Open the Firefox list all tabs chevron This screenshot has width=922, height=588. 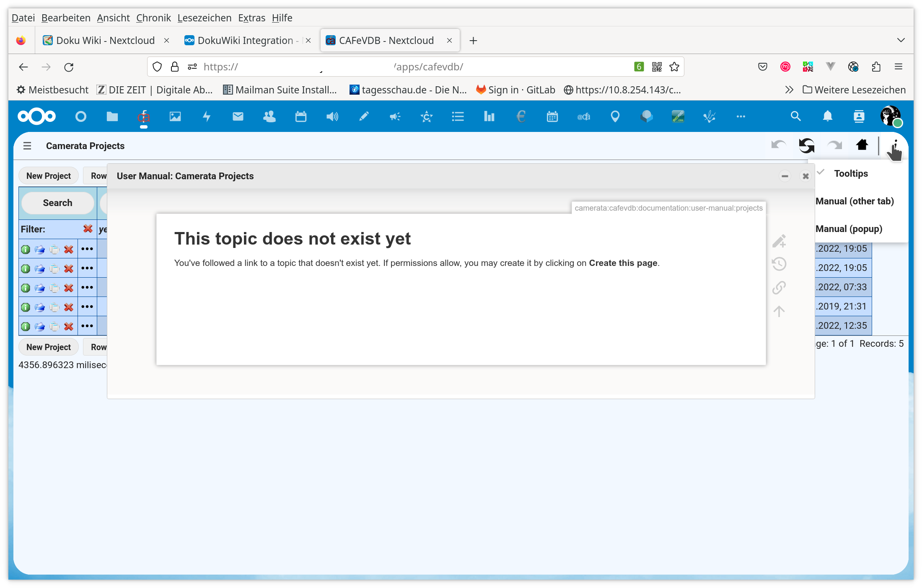coord(901,40)
